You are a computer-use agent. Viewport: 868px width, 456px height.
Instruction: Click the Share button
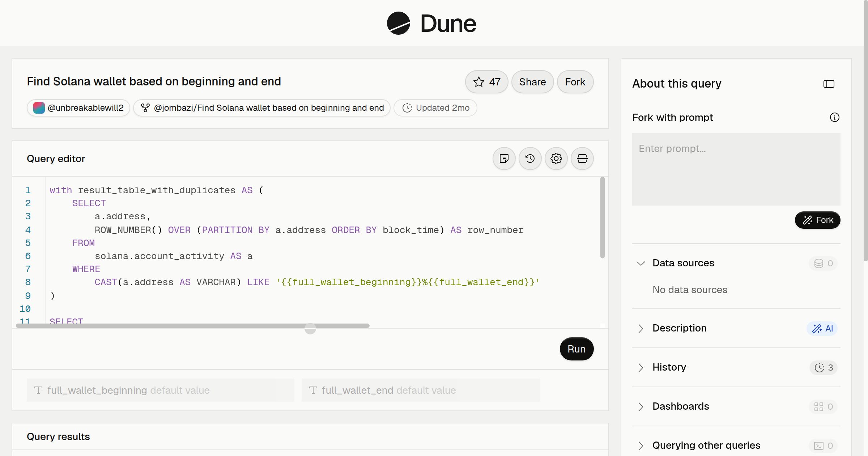click(532, 82)
